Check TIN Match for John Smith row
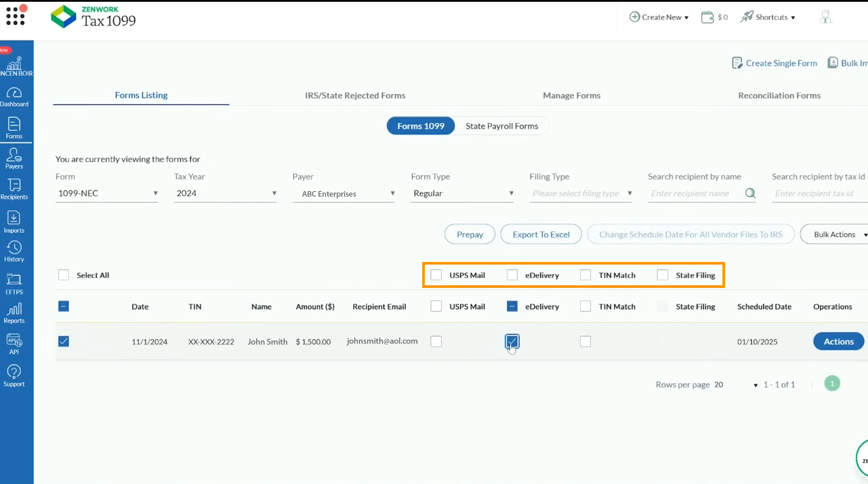The image size is (868, 484). (x=585, y=341)
